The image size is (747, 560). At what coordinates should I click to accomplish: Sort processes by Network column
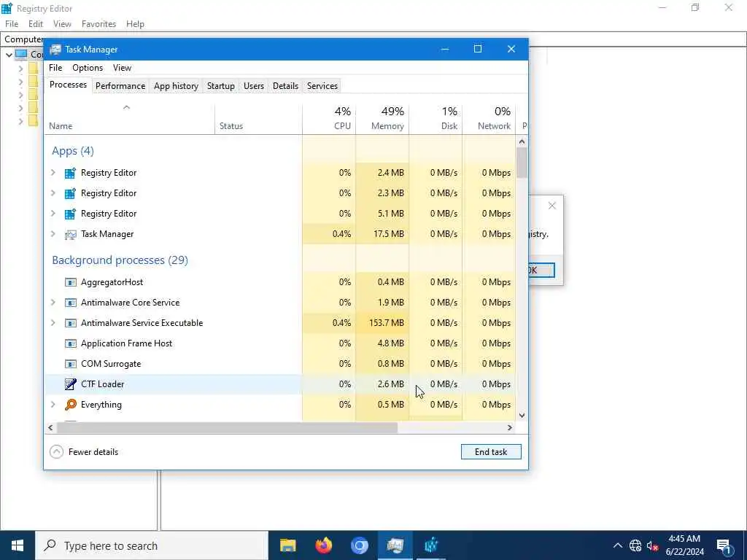tap(489, 118)
